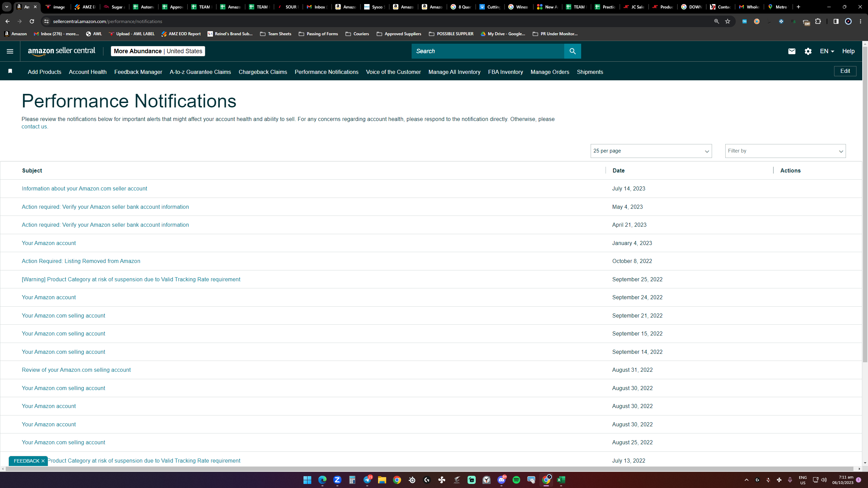
Task: Open Feedback Manager
Action: pos(138,72)
